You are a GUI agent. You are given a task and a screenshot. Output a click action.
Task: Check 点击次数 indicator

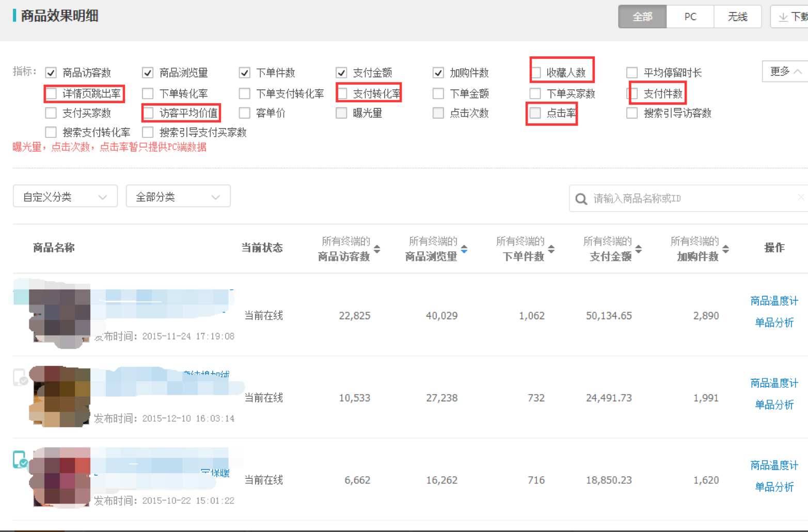point(438,113)
